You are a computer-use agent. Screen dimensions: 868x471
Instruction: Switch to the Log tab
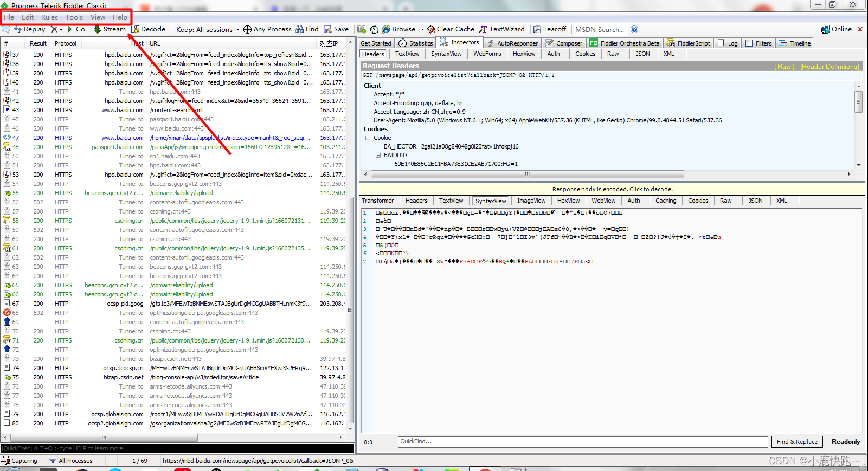click(728, 43)
